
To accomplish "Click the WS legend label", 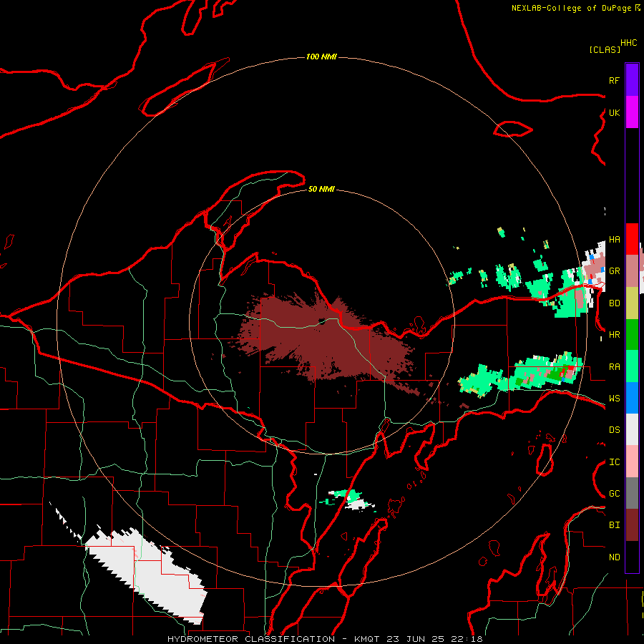I will [614, 399].
